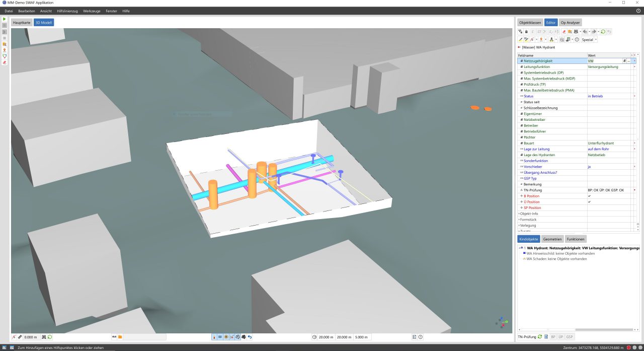This screenshot has width=644, height=351.
Task: Click the BP button next to TN-Prüfung
Action: tap(553, 337)
